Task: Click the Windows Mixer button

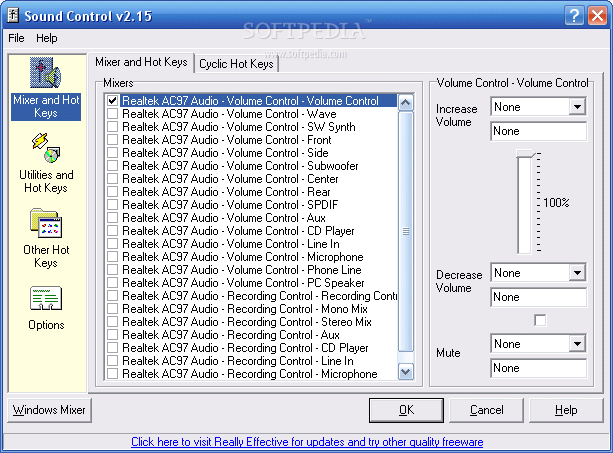Action: (x=49, y=410)
